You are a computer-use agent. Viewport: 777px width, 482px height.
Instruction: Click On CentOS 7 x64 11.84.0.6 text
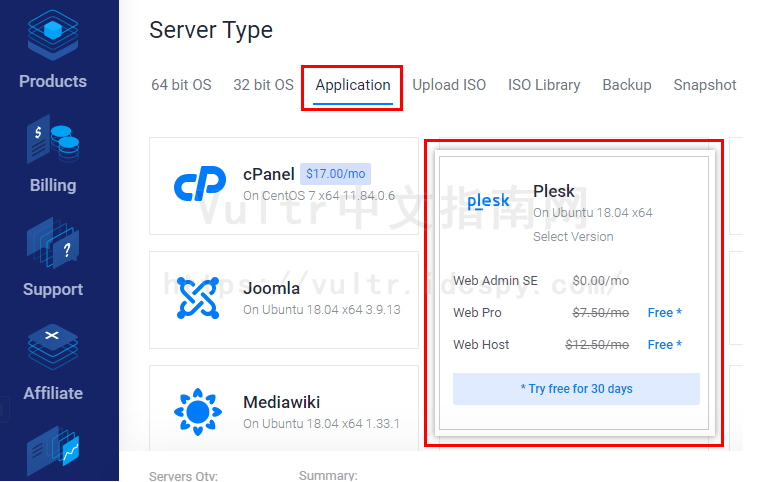(319, 196)
